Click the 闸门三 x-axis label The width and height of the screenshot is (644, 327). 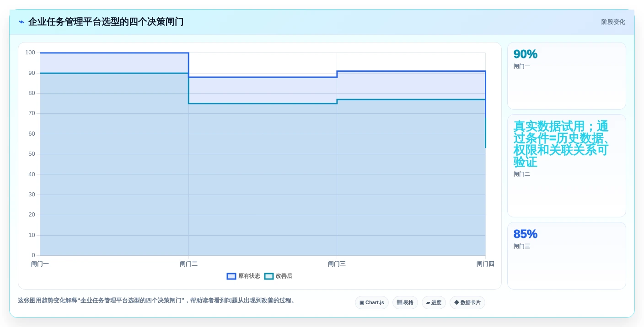[337, 264]
